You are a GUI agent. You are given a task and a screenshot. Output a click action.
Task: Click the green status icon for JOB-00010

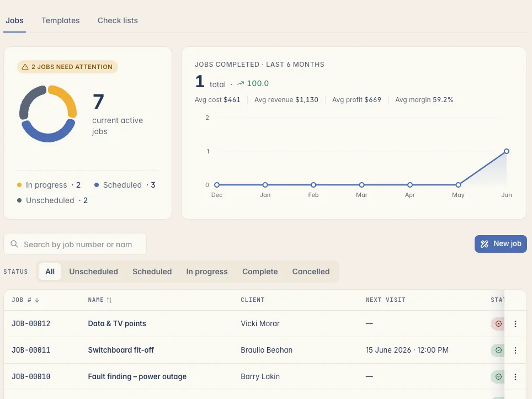tap(498, 376)
